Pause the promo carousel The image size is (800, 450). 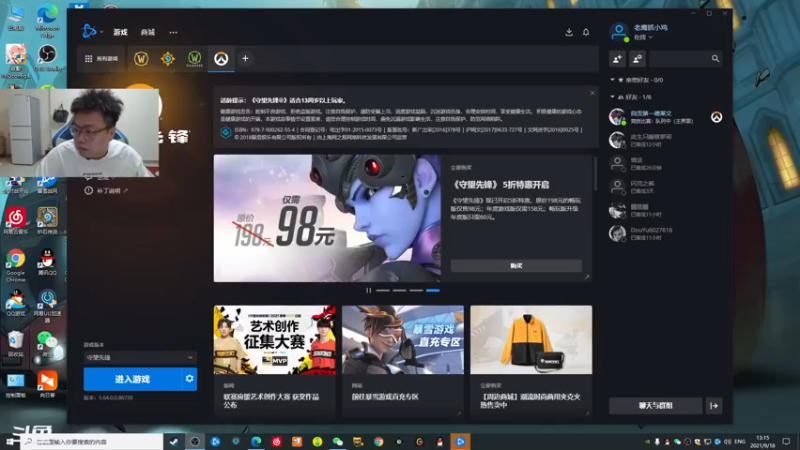(x=368, y=290)
